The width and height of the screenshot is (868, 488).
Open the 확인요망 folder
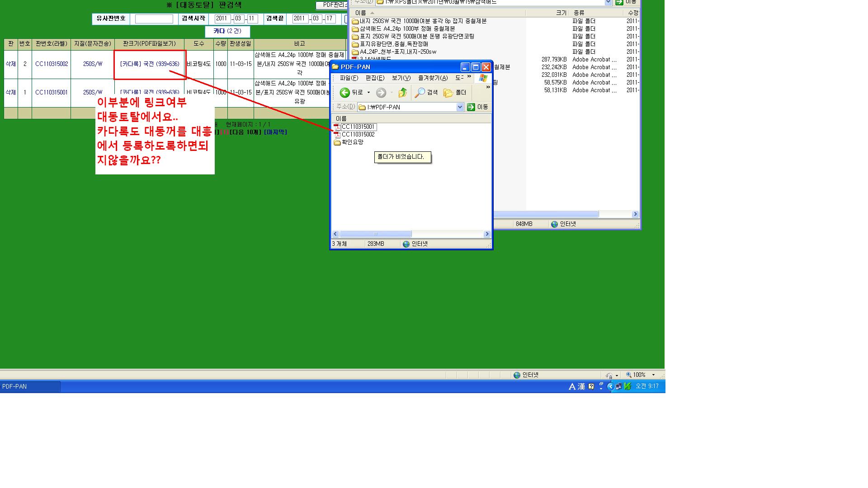click(352, 142)
